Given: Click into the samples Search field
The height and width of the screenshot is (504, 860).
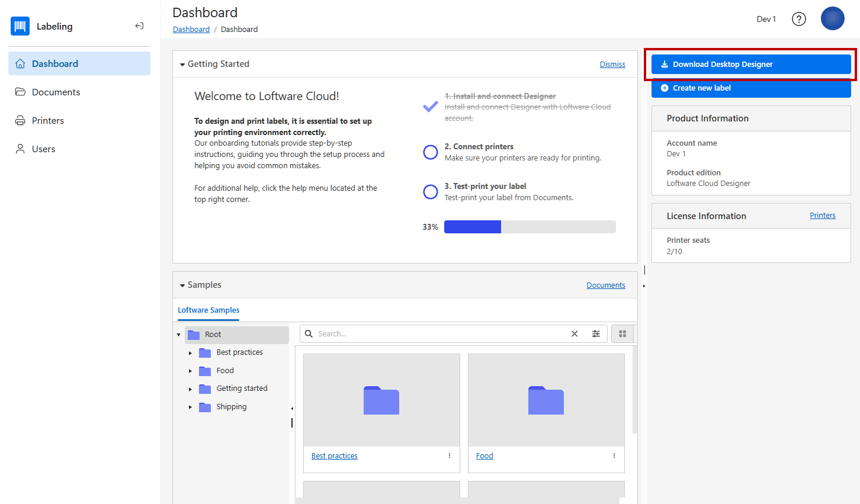Looking at the screenshot, I should (x=438, y=334).
